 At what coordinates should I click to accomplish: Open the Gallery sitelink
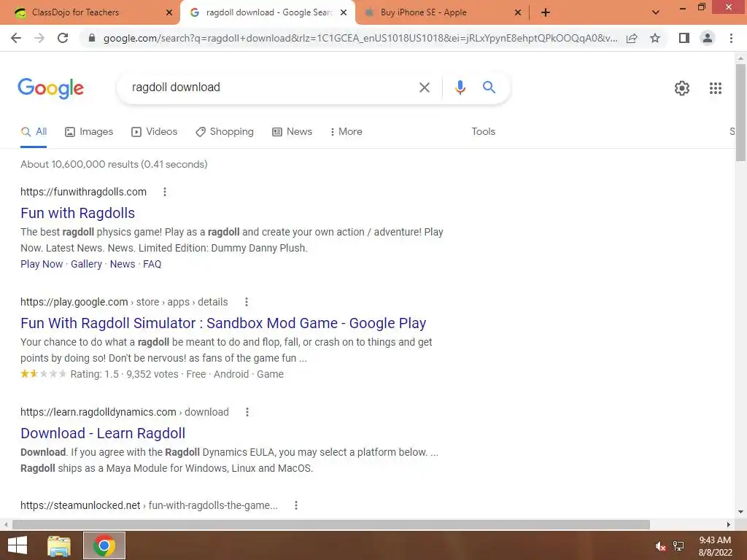coord(86,264)
